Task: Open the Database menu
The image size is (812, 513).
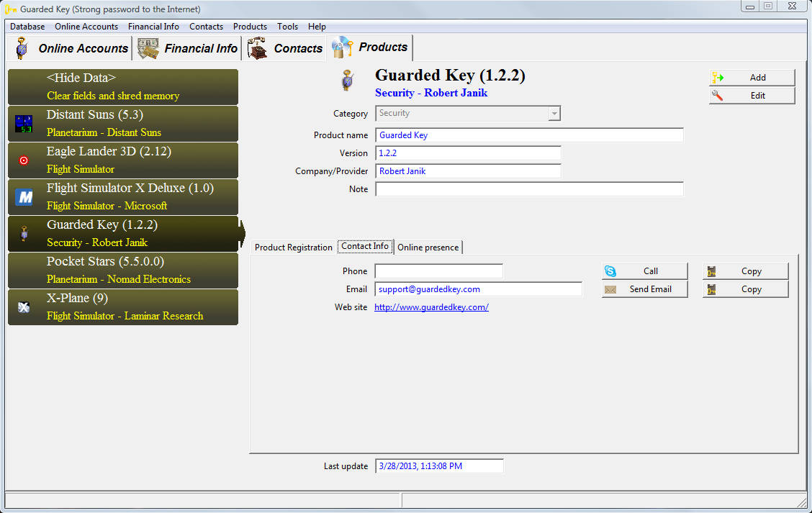Action: (x=27, y=27)
